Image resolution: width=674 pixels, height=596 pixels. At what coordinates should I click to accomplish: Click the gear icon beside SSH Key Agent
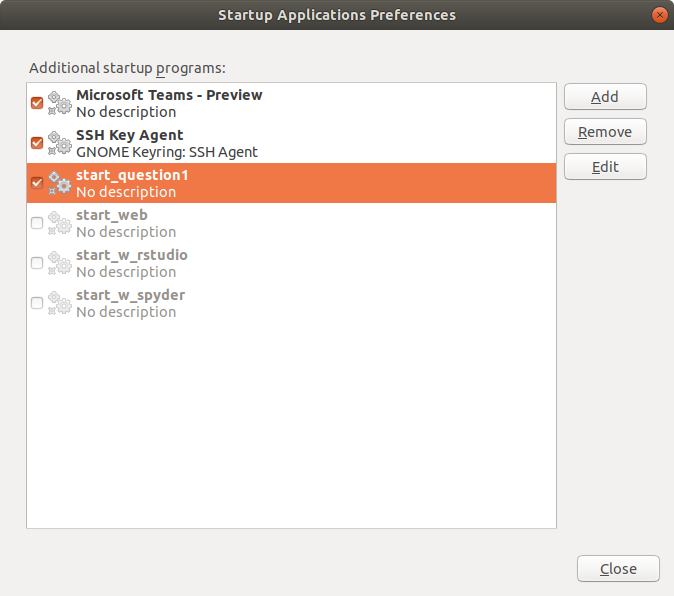click(x=59, y=143)
